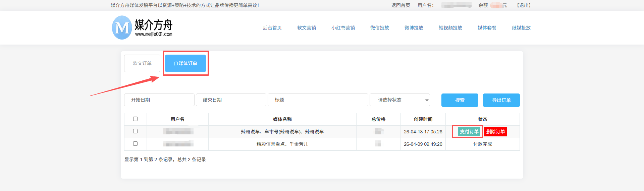
Task: Focus the 开始日期 start date field
Action: (x=159, y=100)
